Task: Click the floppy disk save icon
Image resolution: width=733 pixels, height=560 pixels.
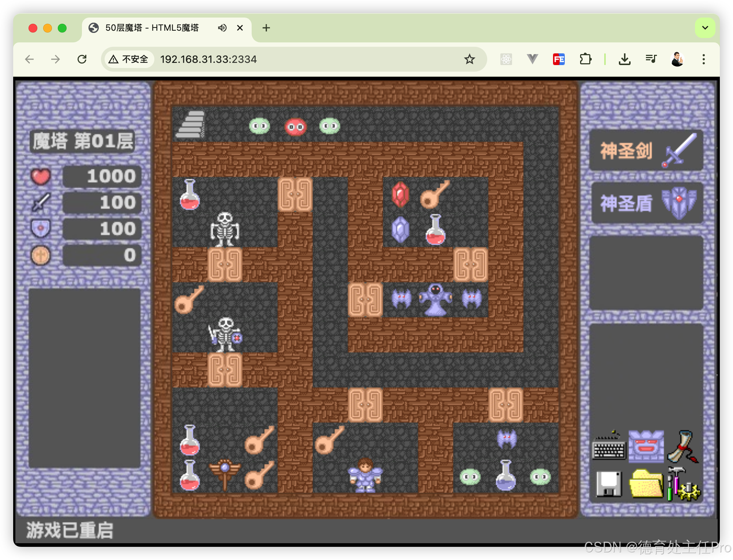Action: (609, 484)
